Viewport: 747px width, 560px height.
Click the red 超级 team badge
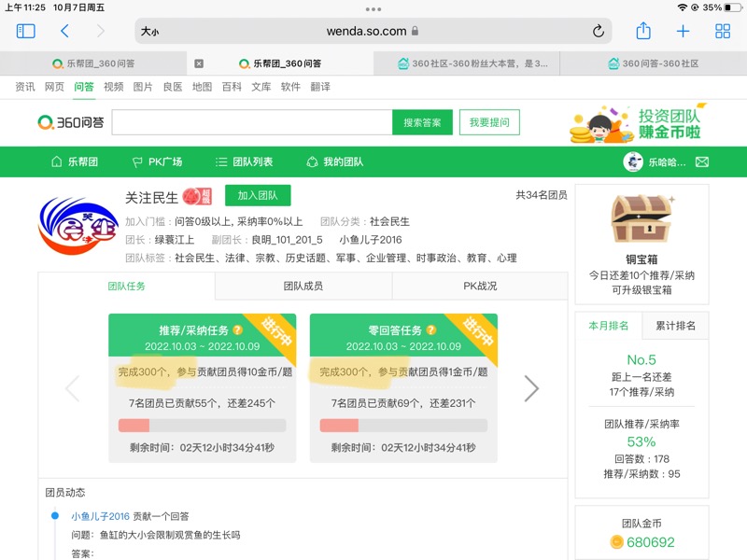pyautogui.click(x=197, y=196)
